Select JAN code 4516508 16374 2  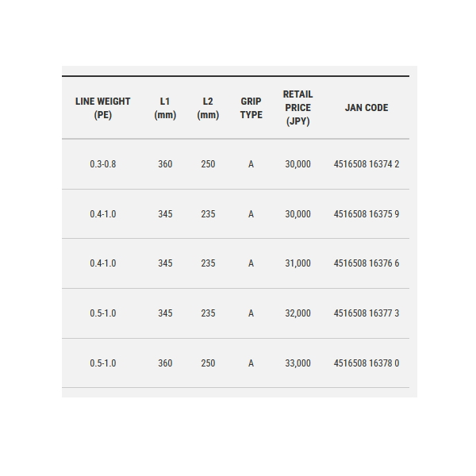(x=367, y=164)
